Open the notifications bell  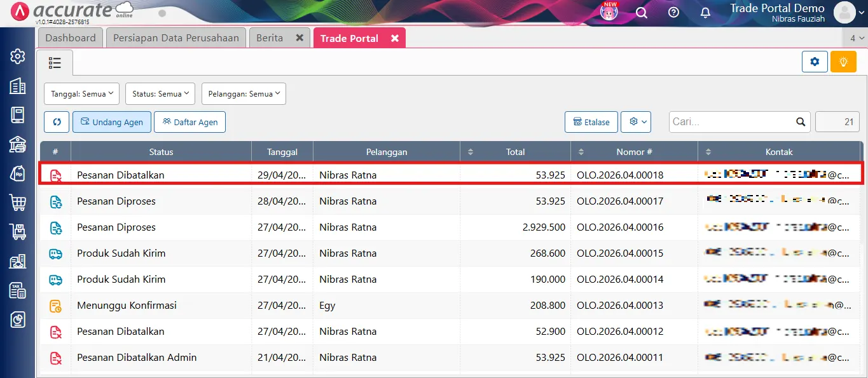click(705, 13)
